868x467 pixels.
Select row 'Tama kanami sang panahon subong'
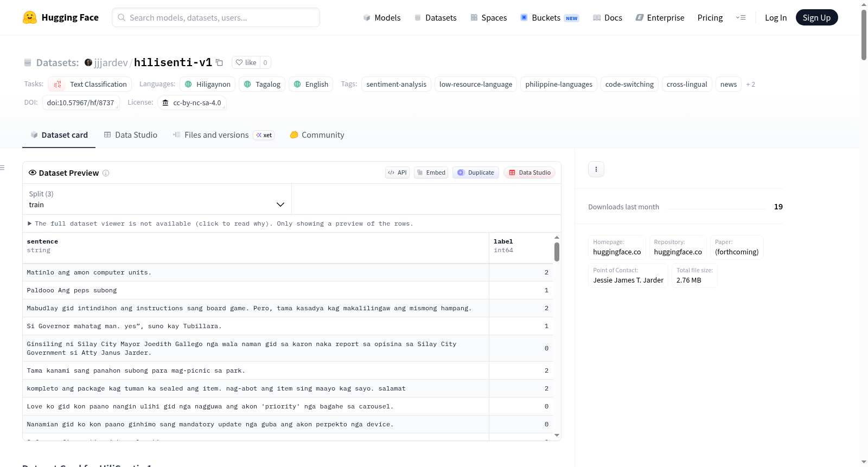(x=288, y=370)
